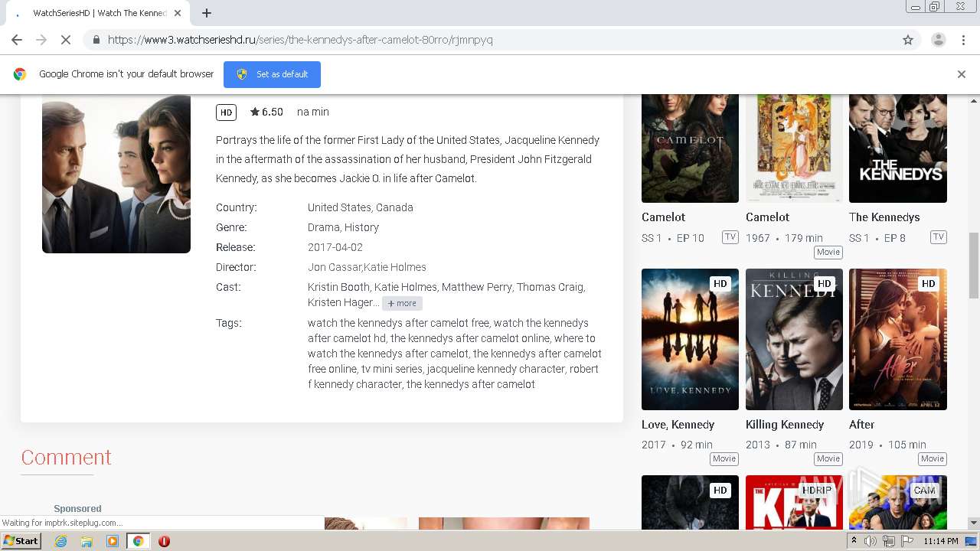Go back using the browser back arrow
This screenshot has width=980, height=551.
pyautogui.click(x=17, y=40)
